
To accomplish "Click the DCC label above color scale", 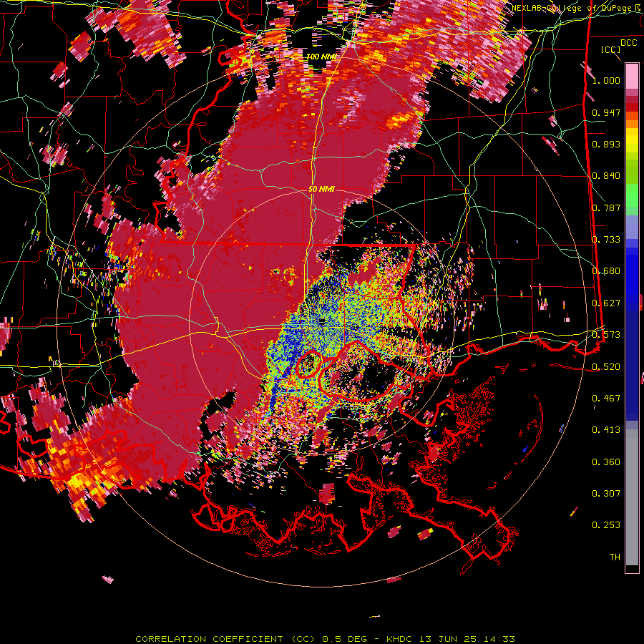I will click(x=629, y=43).
